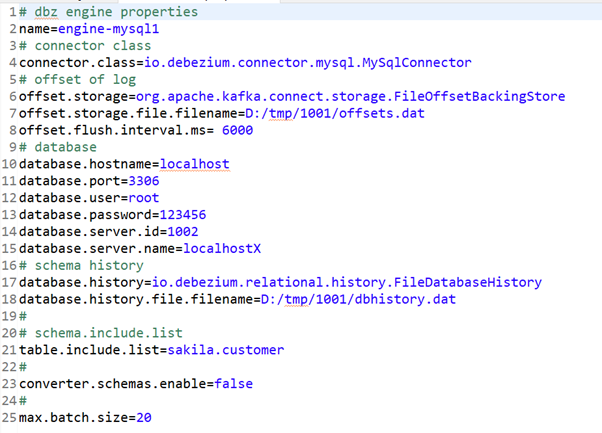Click the '# connector class' comment
Image resolution: width=602 pixels, height=433 pixels.
click(x=85, y=46)
